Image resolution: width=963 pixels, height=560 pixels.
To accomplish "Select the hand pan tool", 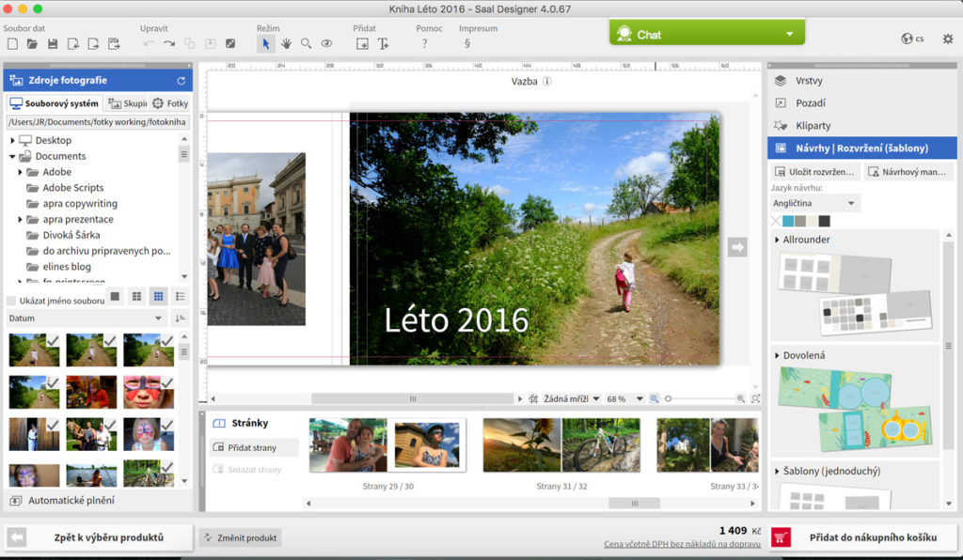I will click(x=286, y=43).
